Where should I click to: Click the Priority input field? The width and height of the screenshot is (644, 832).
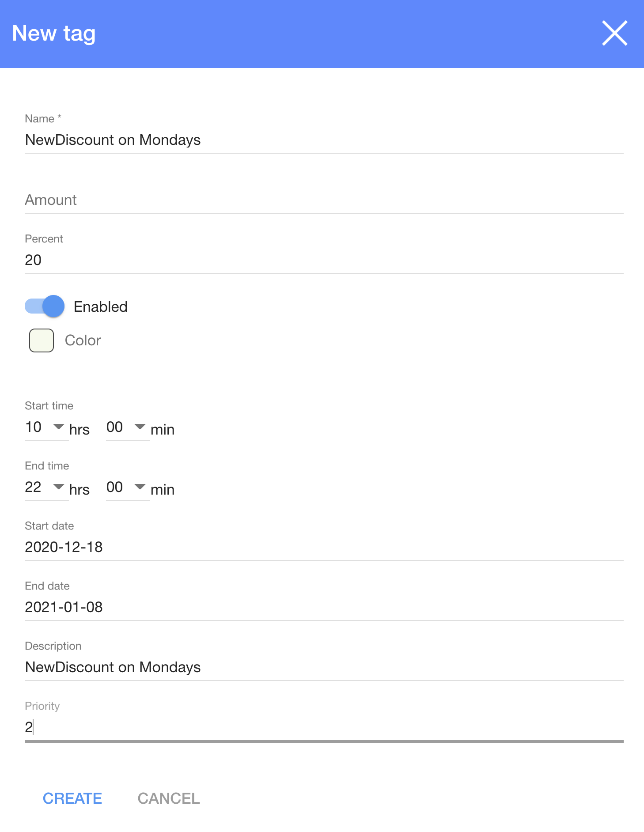323,727
